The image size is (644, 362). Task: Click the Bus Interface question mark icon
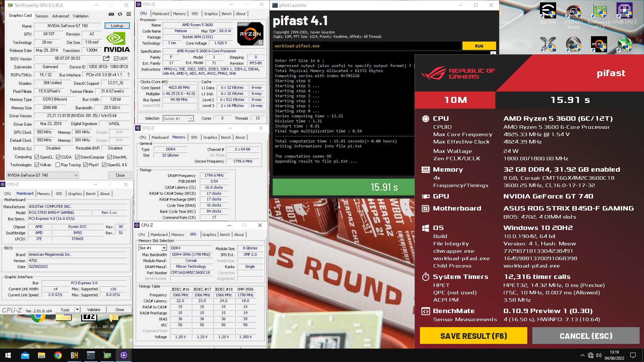tap(128, 75)
